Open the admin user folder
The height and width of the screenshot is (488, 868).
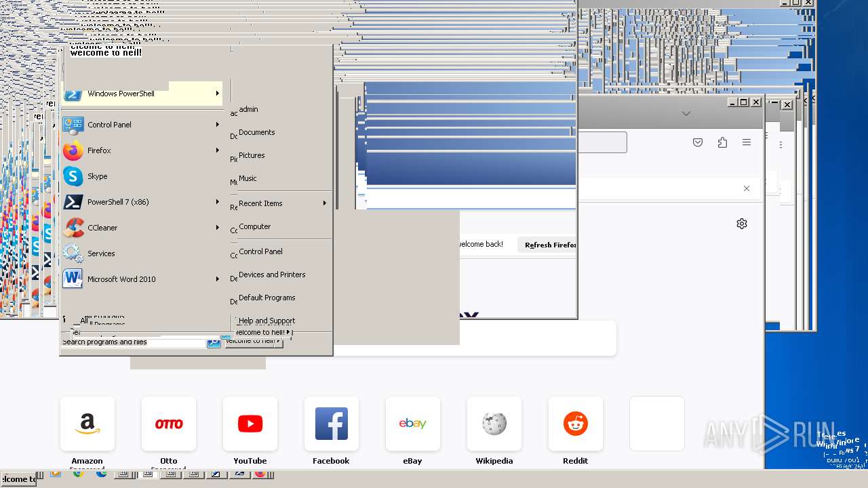(248, 109)
